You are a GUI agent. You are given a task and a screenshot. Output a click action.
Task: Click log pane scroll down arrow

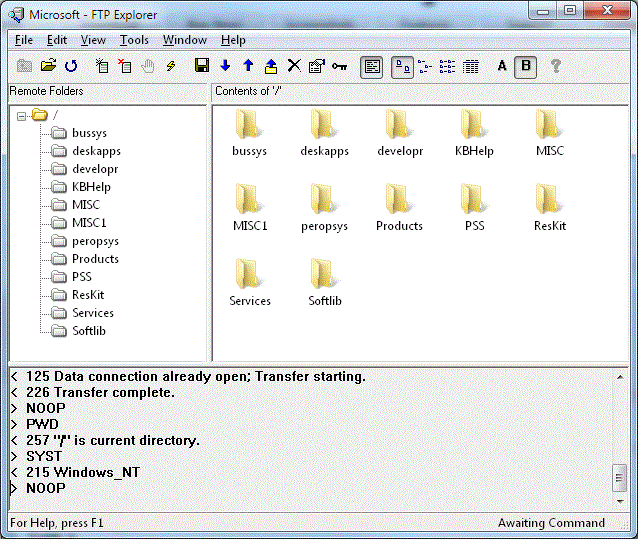click(620, 501)
